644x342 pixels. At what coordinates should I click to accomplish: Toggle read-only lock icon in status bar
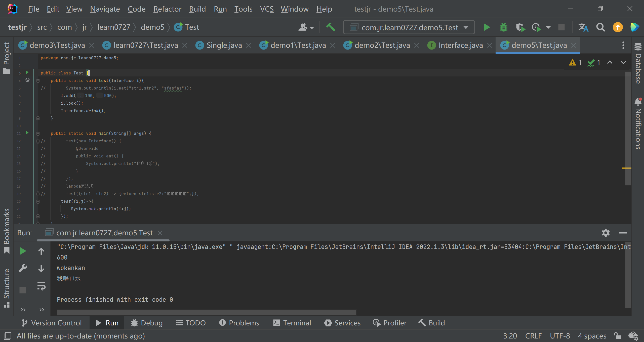[617, 336]
